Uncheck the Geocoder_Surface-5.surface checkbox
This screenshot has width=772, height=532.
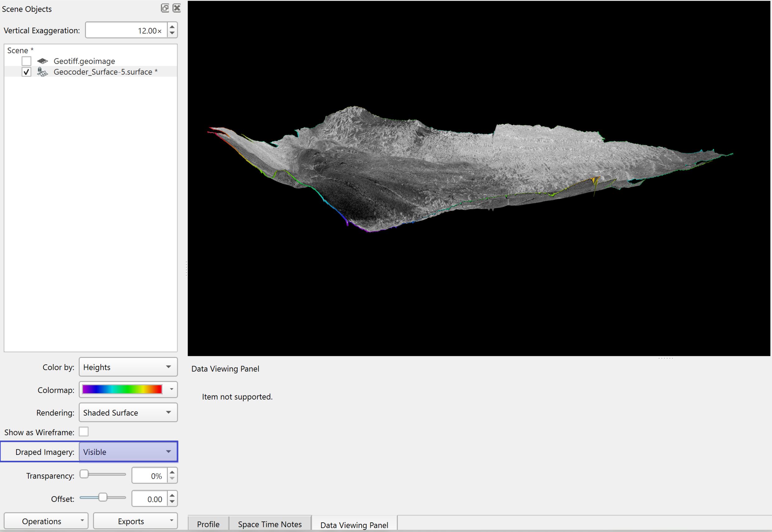26,72
